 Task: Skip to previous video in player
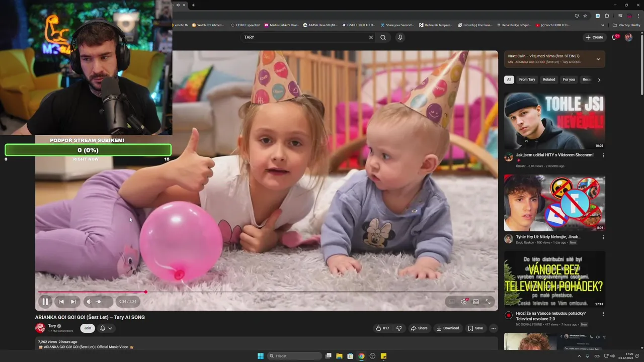(61, 302)
